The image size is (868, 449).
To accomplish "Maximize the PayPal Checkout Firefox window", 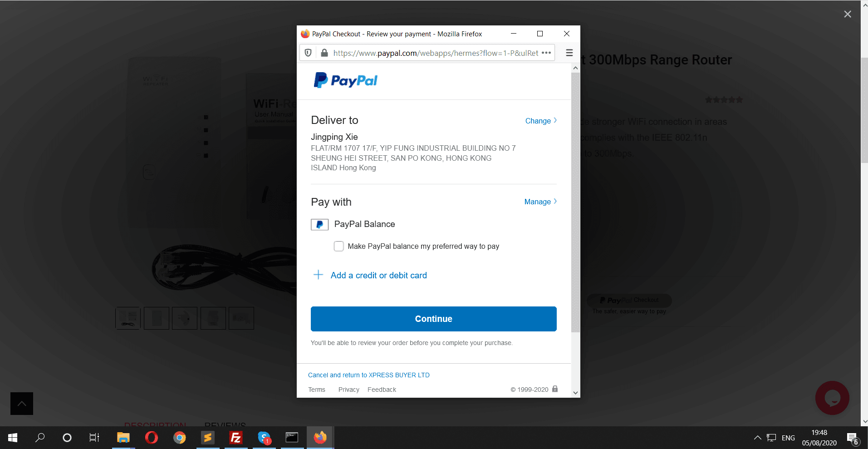I will coord(540,34).
